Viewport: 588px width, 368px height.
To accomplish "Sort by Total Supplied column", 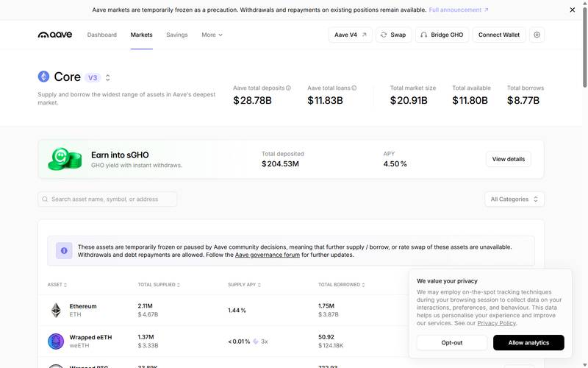I will point(159,285).
